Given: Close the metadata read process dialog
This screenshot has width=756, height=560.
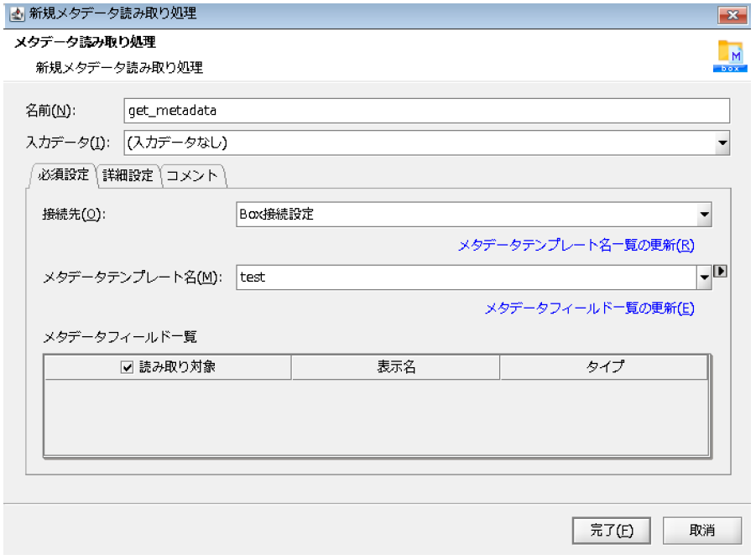Looking at the screenshot, I should (x=731, y=13).
